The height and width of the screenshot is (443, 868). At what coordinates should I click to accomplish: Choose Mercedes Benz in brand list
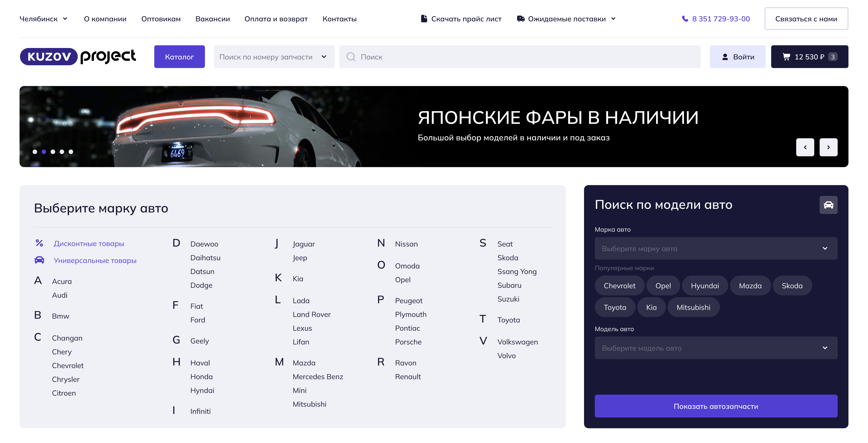click(318, 376)
